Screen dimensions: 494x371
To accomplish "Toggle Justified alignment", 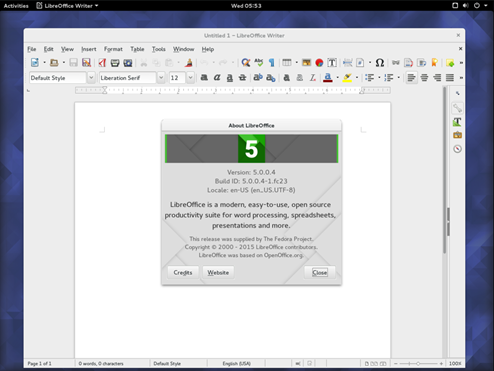I will click(x=450, y=78).
